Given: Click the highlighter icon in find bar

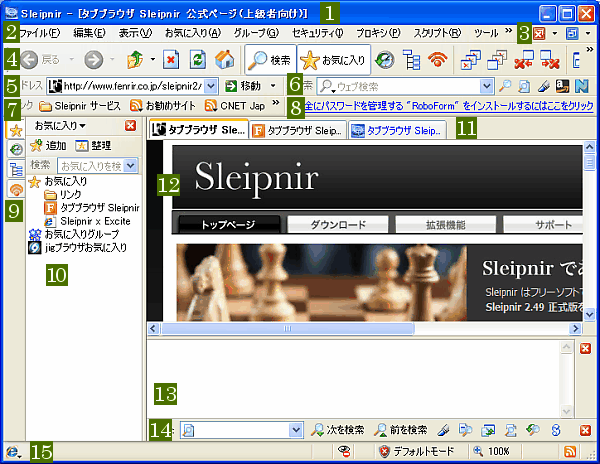Looking at the screenshot, I should click(443, 430).
